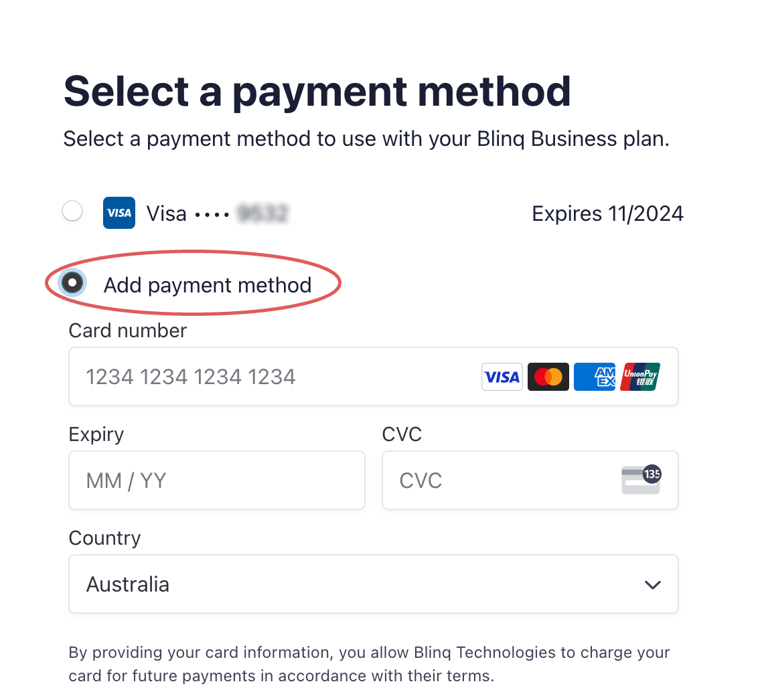The height and width of the screenshot is (700, 758).
Task: Open the Country dropdown showing Australia
Action: pos(373,584)
